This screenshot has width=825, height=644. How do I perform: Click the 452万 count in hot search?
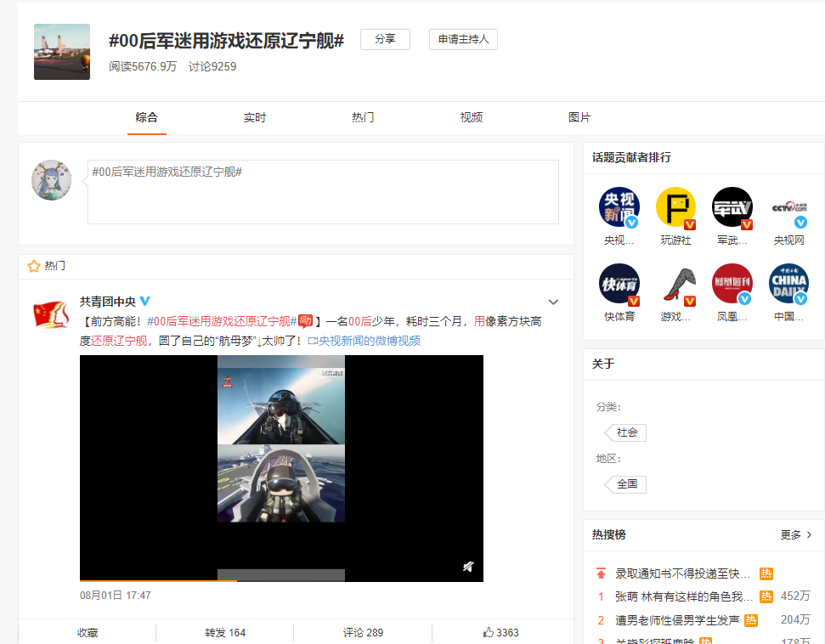[x=795, y=596]
